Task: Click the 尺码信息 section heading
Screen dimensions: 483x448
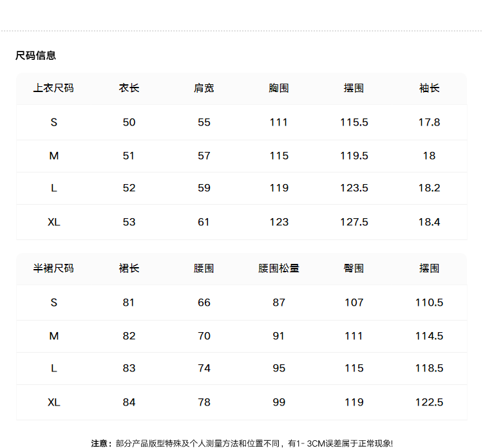Action: (x=36, y=55)
